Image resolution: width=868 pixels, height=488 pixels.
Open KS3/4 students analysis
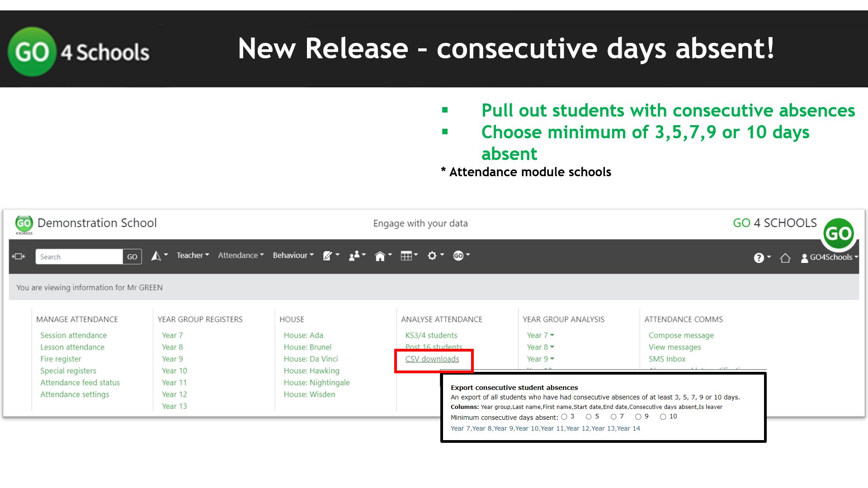point(431,335)
